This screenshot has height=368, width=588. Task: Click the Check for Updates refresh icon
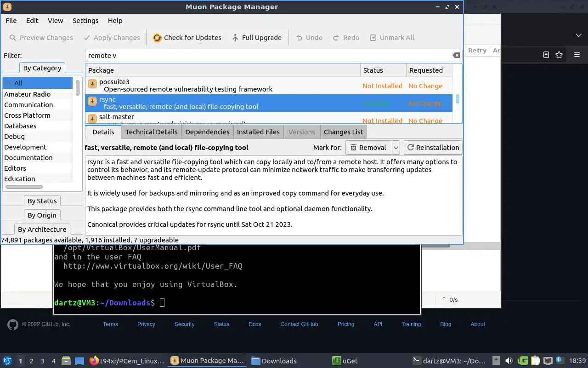coord(157,38)
